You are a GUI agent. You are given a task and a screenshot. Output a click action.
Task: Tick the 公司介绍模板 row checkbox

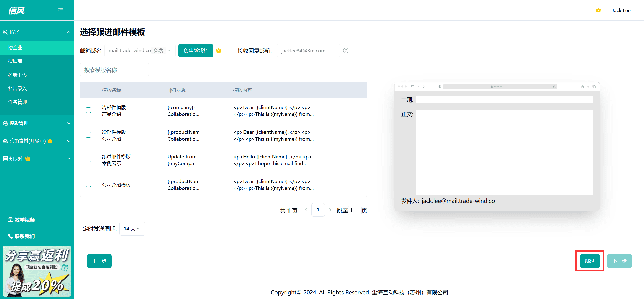tap(88, 184)
